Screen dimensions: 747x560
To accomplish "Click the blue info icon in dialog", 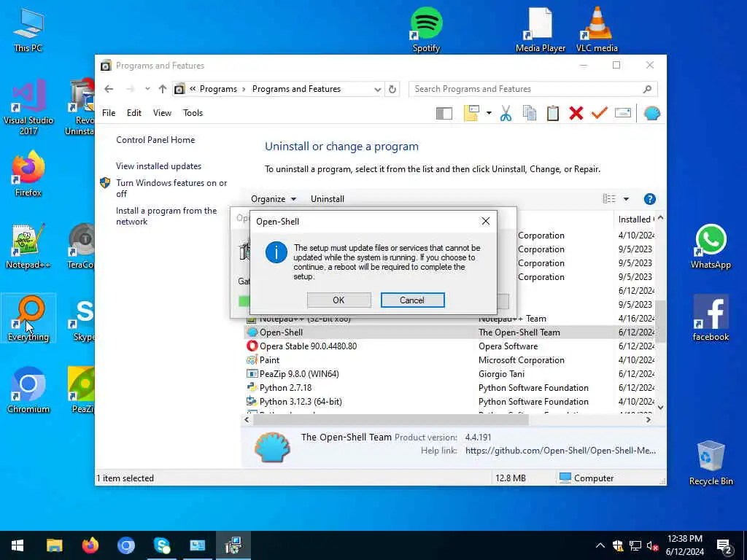I will tap(276, 252).
